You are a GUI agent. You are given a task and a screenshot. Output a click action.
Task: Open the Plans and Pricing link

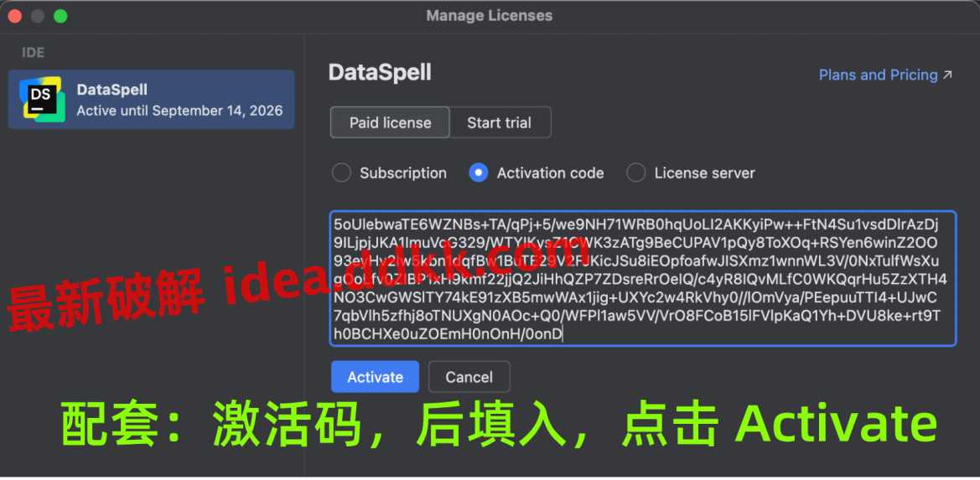878,75
